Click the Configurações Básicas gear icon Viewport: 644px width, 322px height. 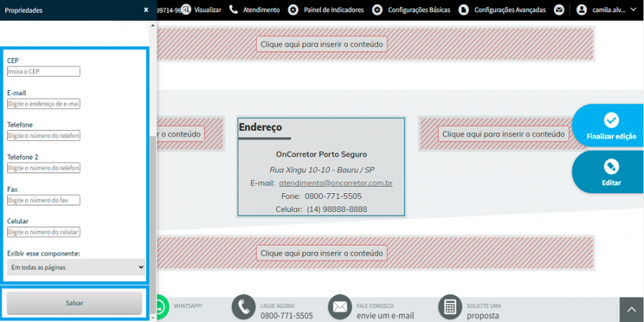[x=377, y=10]
